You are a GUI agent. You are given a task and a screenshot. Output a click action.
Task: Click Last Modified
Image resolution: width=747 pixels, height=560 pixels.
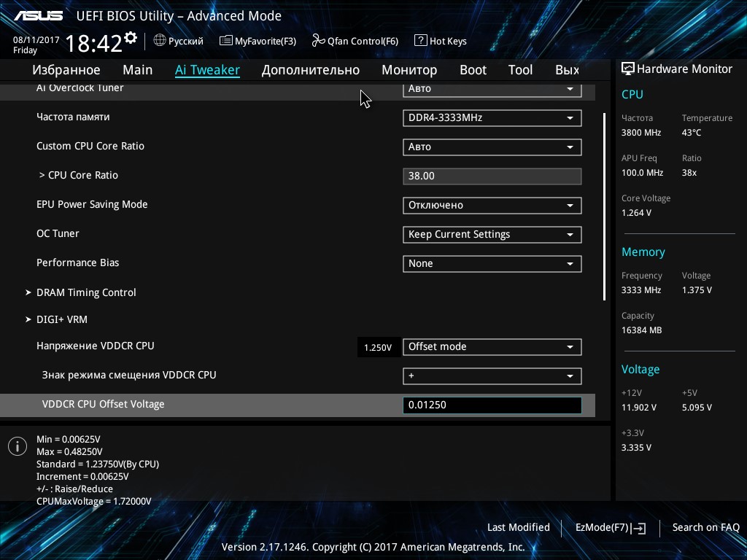[x=519, y=527]
